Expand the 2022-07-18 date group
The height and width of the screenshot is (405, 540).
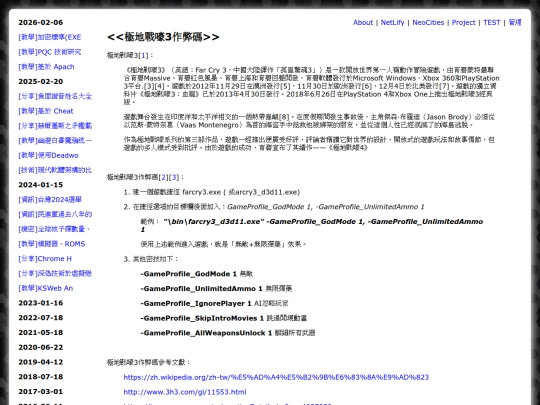[41, 318]
